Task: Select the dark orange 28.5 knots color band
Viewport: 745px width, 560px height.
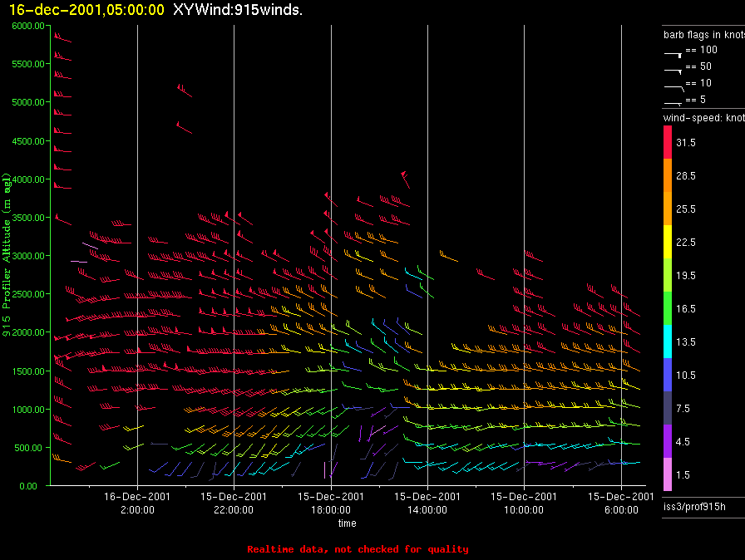Action: (668, 175)
